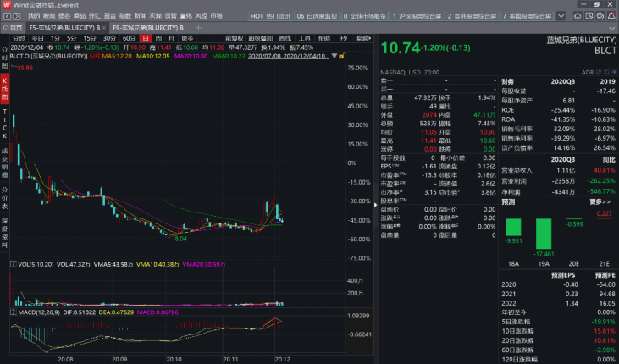Switch to F9-蓝城兄弟(BLUECITY) tab
The image size is (619, 364).
point(147,28)
